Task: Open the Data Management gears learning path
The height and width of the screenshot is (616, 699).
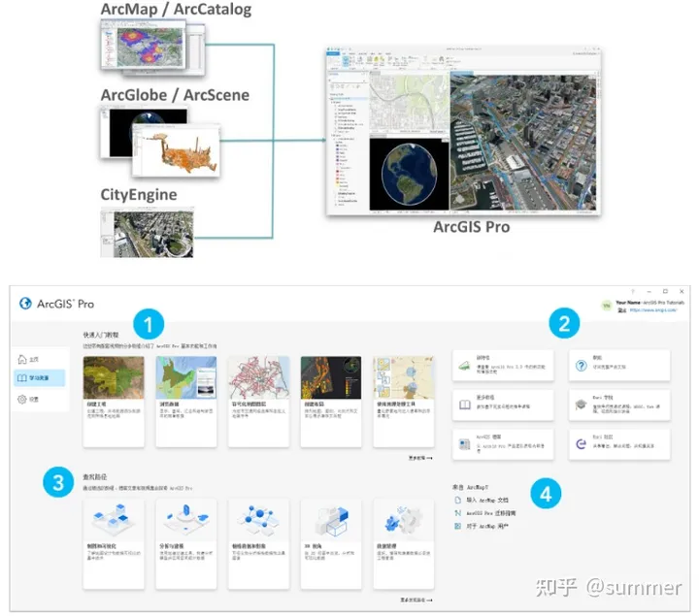Action: tap(404, 544)
